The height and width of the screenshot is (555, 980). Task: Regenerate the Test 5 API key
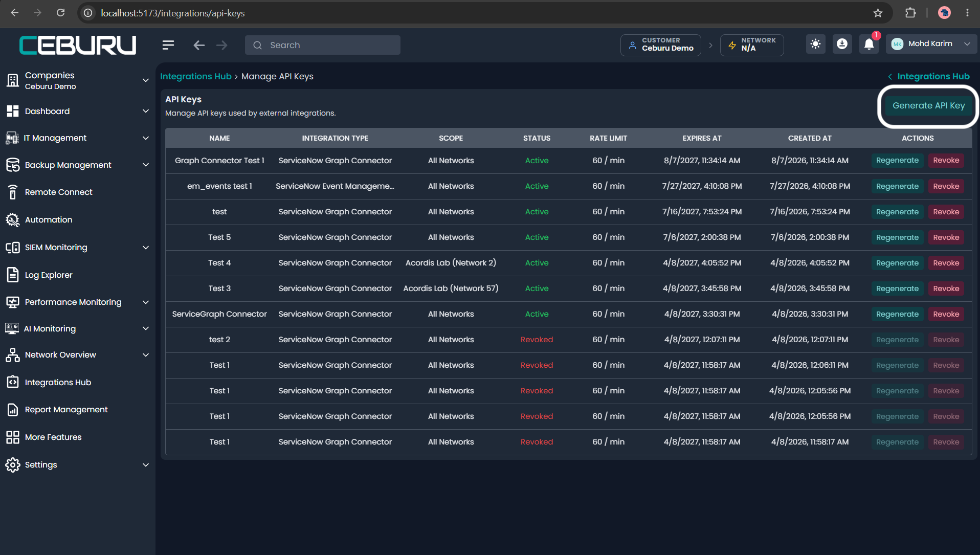tap(897, 237)
